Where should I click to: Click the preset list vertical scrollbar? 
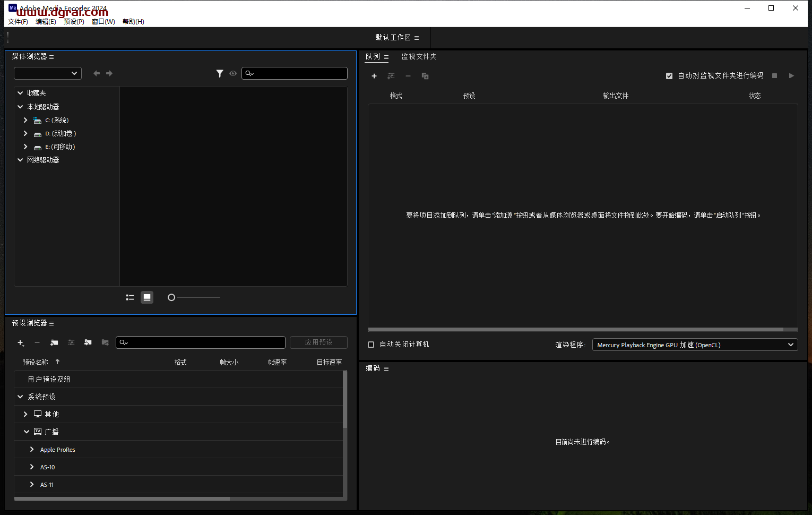345,399
